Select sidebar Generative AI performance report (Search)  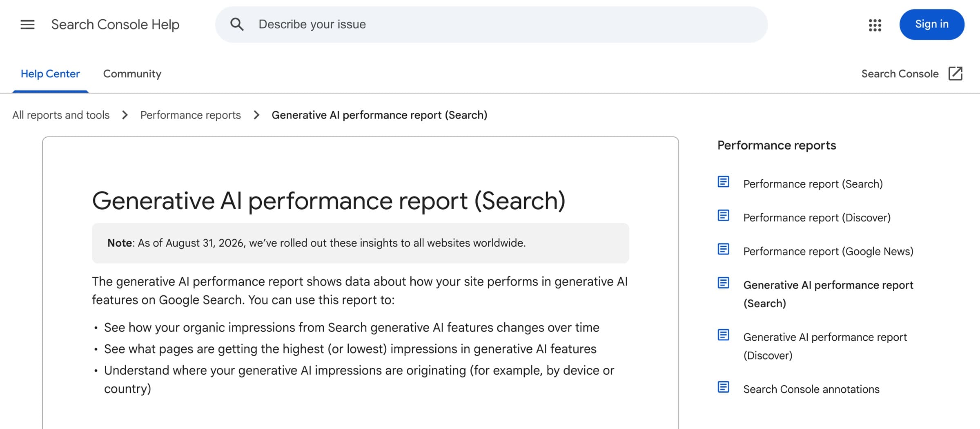(828, 294)
